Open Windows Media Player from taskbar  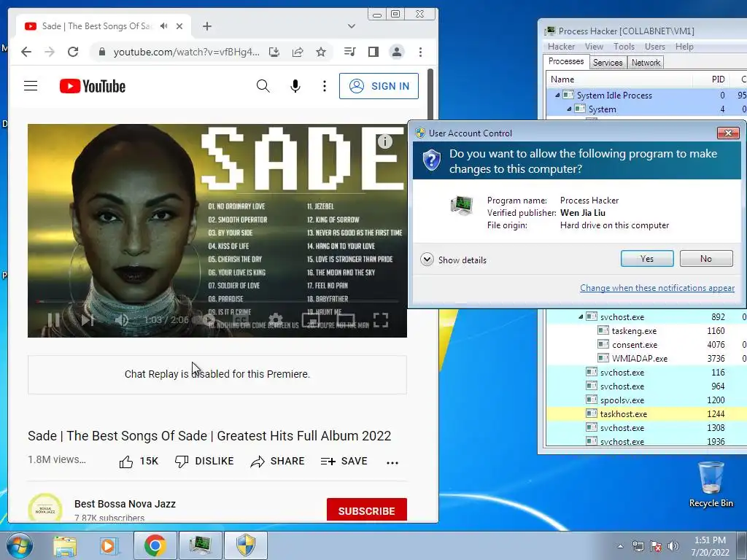click(x=109, y=545)
